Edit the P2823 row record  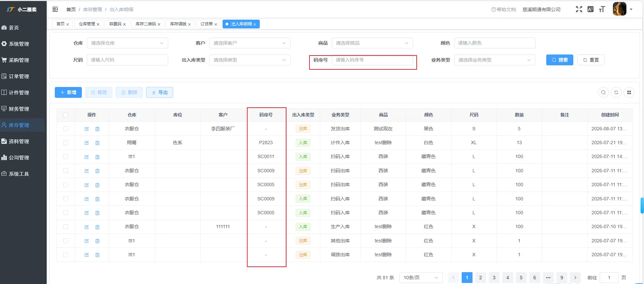click(87, 143)
